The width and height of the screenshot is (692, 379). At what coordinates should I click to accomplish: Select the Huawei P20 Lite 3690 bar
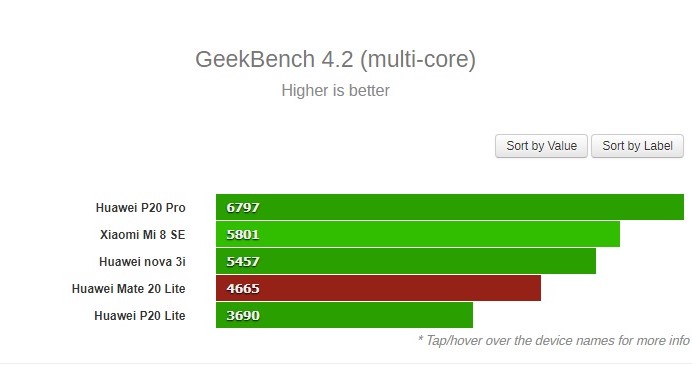tap(344, 315)
